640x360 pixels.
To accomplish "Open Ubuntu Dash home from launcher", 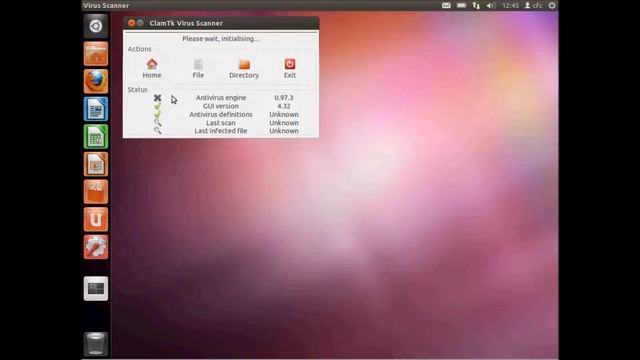I will [x=96, y=26].
